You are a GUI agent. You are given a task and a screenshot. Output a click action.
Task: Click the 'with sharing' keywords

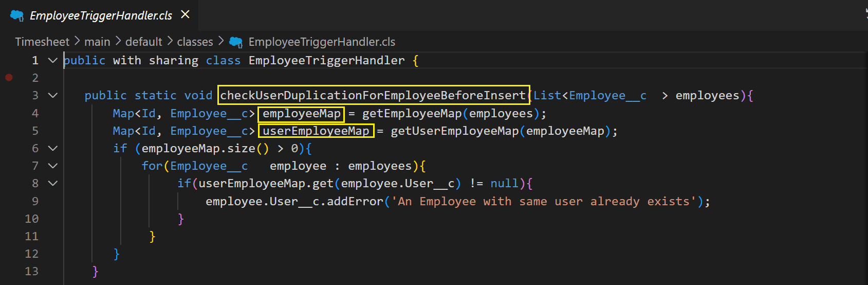coord(156,60)
